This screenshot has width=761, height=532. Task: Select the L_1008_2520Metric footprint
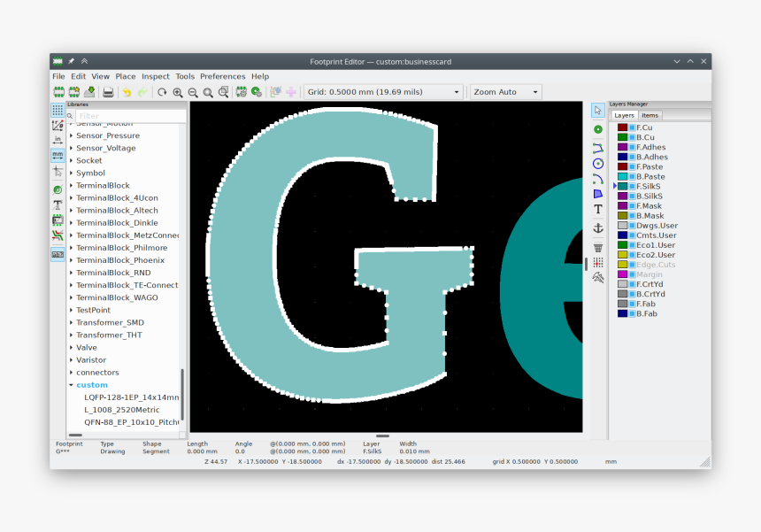[122, 410]
